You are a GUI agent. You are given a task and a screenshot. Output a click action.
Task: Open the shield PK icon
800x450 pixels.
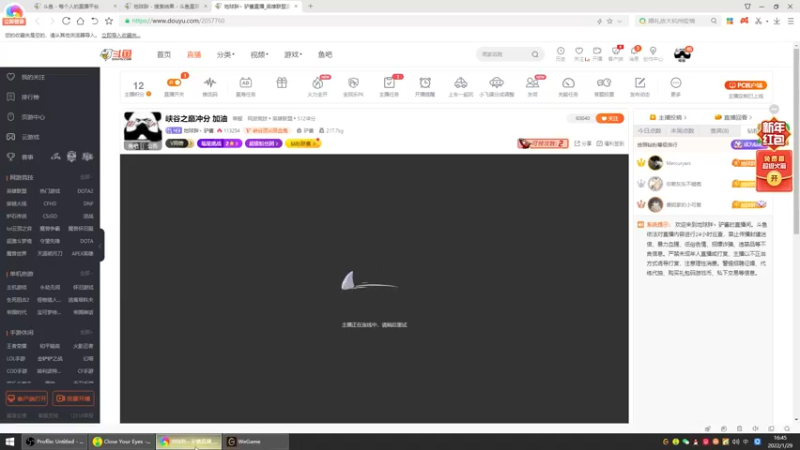coord(353,83)
